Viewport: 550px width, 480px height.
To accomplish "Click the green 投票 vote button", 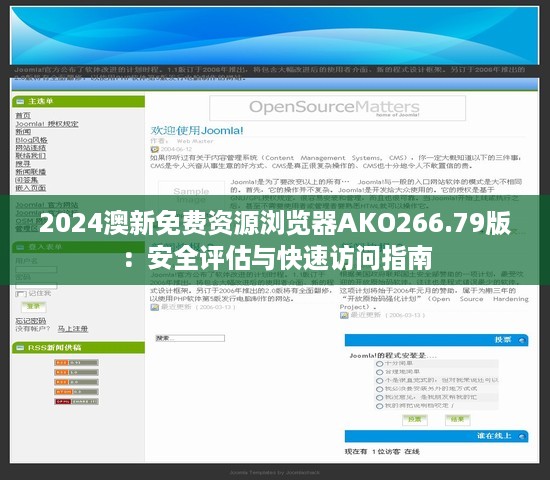I will click(415, 420).
